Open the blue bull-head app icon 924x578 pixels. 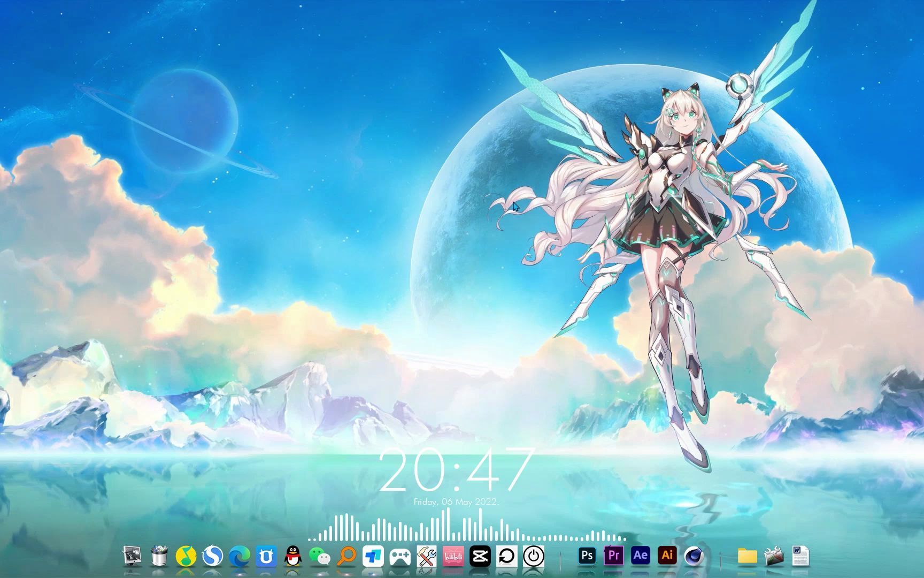266,557
